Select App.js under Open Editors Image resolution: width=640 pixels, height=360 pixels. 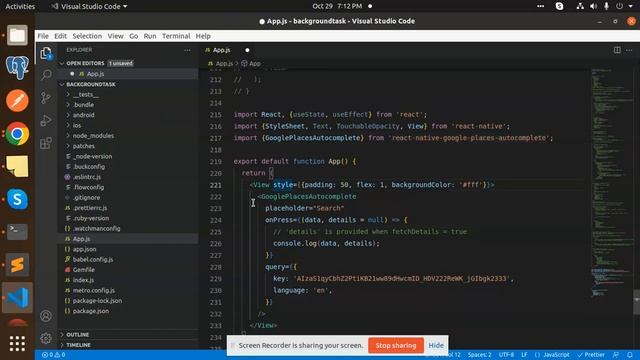coord(95,74)
